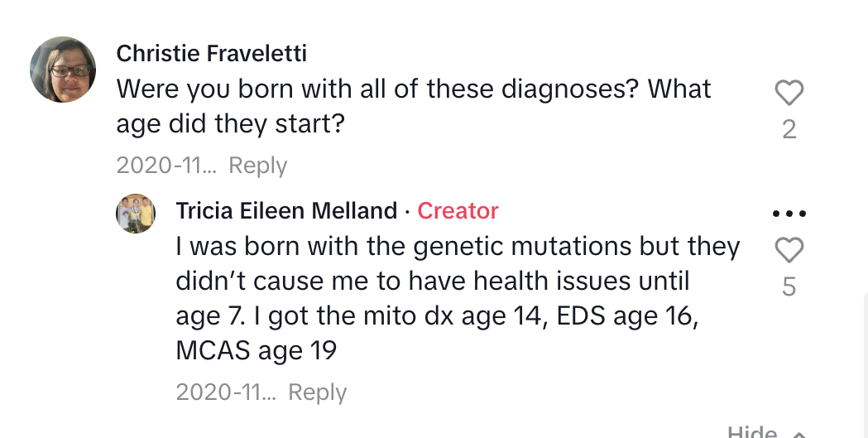The height and width of the screenshot is (438, 868).
Task: Open Tricia Eileen Melland's profile avatar
Action: tap(136, 213)
